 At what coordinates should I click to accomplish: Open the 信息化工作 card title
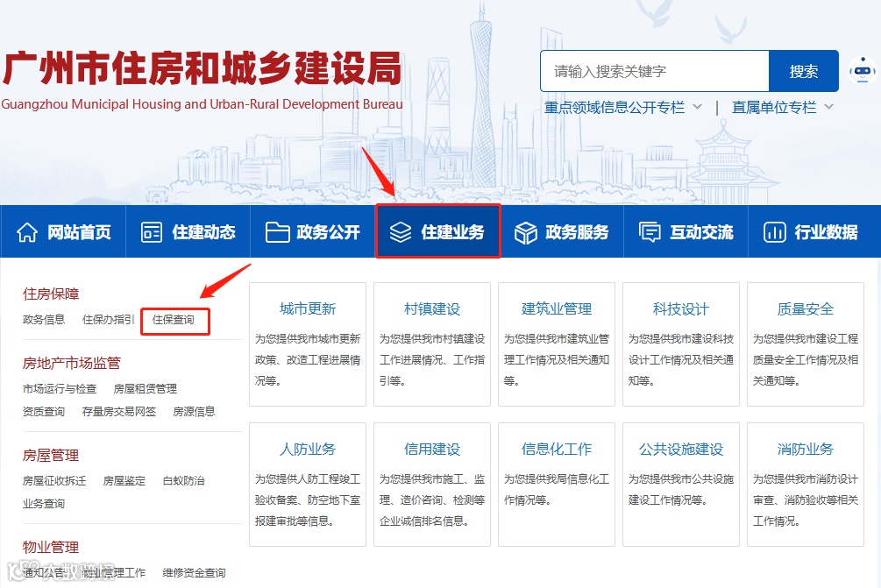point(557,450)
